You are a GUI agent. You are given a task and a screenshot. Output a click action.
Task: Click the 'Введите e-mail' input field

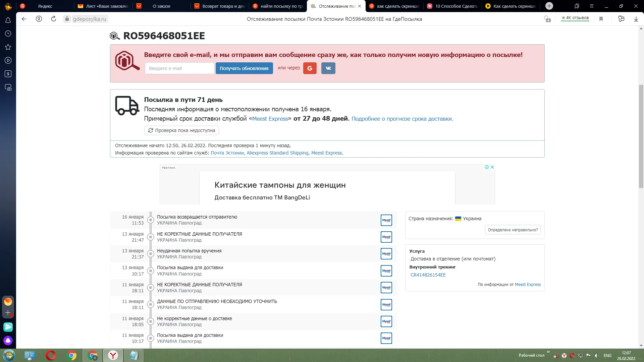[179, 68]
